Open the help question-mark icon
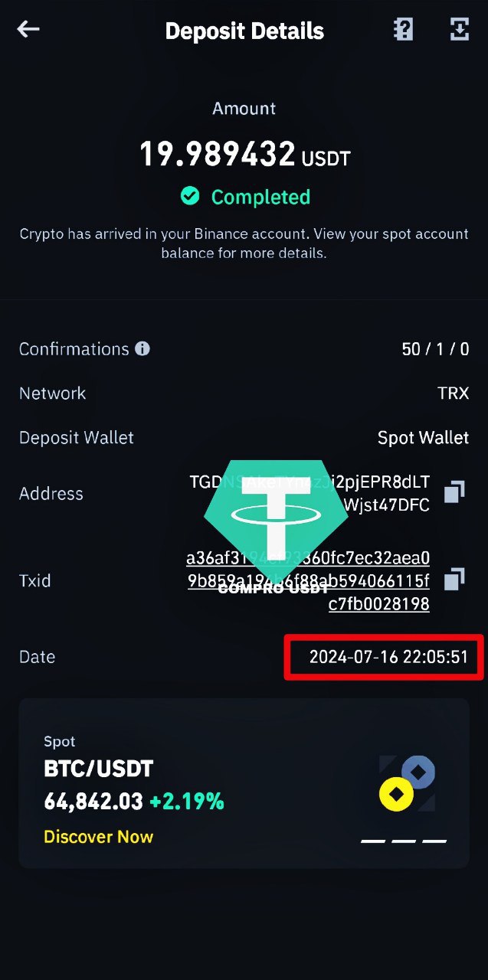 click(403, 30)
